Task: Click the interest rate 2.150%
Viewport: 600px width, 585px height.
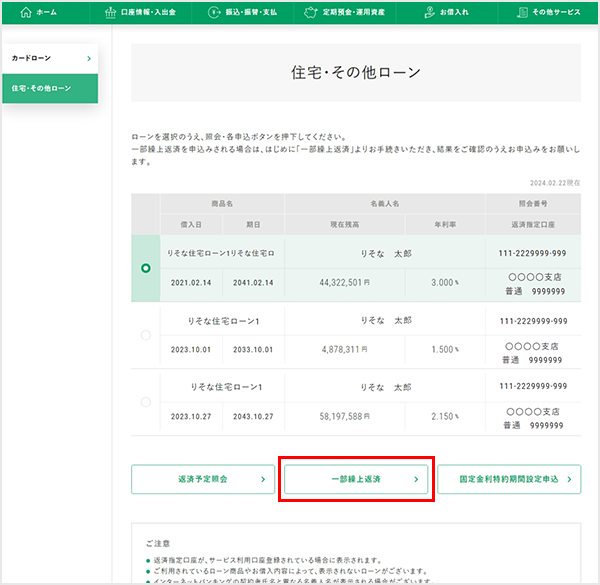Action: coord(445,416)
